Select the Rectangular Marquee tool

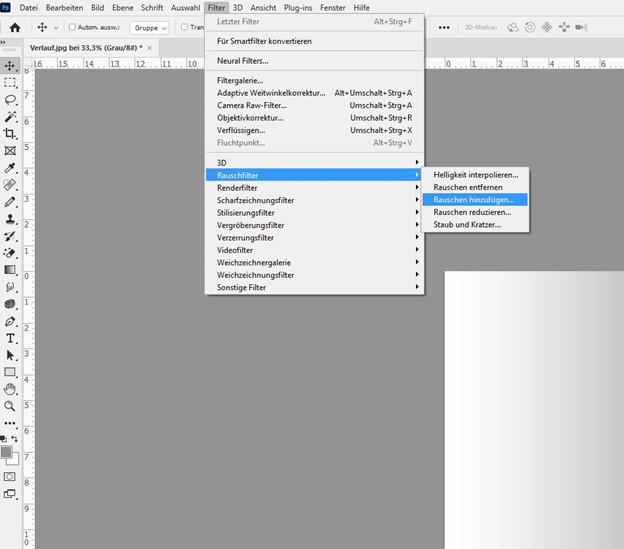coord(10,83)
